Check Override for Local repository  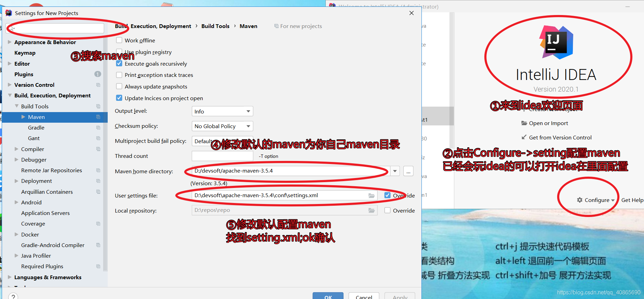click(387, 210)
